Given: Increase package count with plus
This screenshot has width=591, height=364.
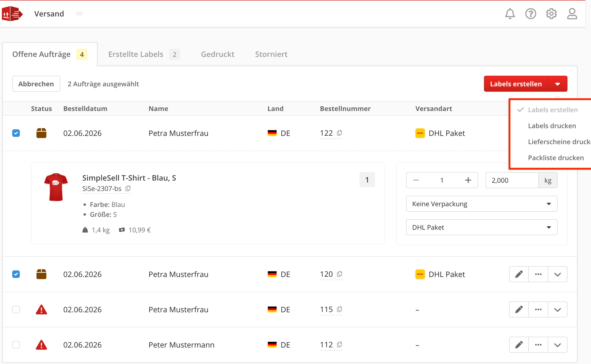Looking at the screenshot, I should 468,180.
